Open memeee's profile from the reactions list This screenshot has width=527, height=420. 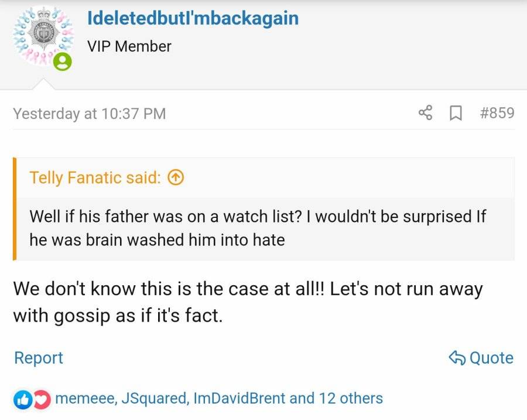(86, 398)
